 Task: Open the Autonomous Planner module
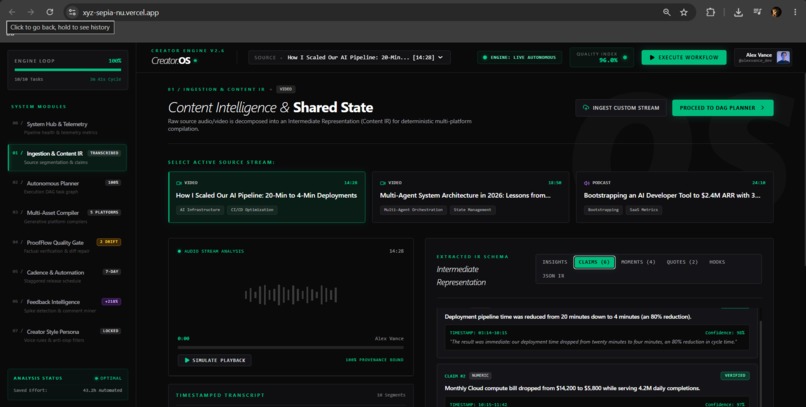pyautogui.click(x=67, y=187)
